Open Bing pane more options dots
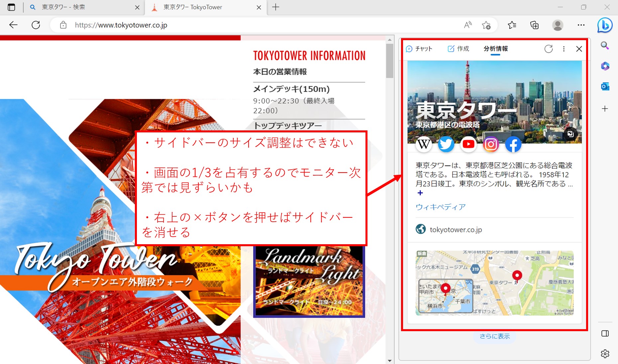The height and width of the screenshot is (364, 618). [x=564, y=49]
